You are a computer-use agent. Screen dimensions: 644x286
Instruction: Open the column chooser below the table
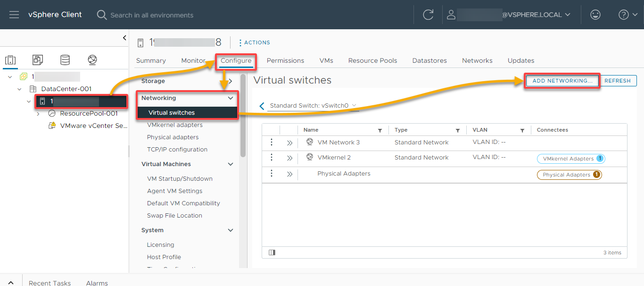pyautogui.click(x=272, y=252)
